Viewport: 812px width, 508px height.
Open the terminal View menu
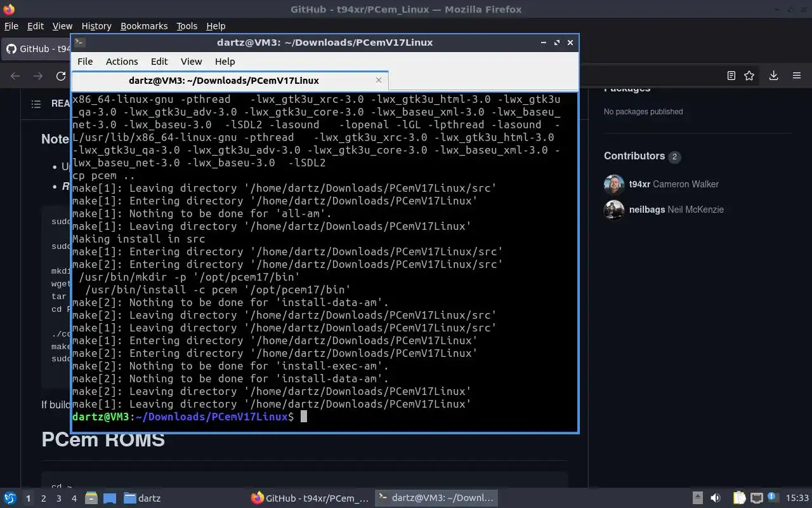pos(191,62)
